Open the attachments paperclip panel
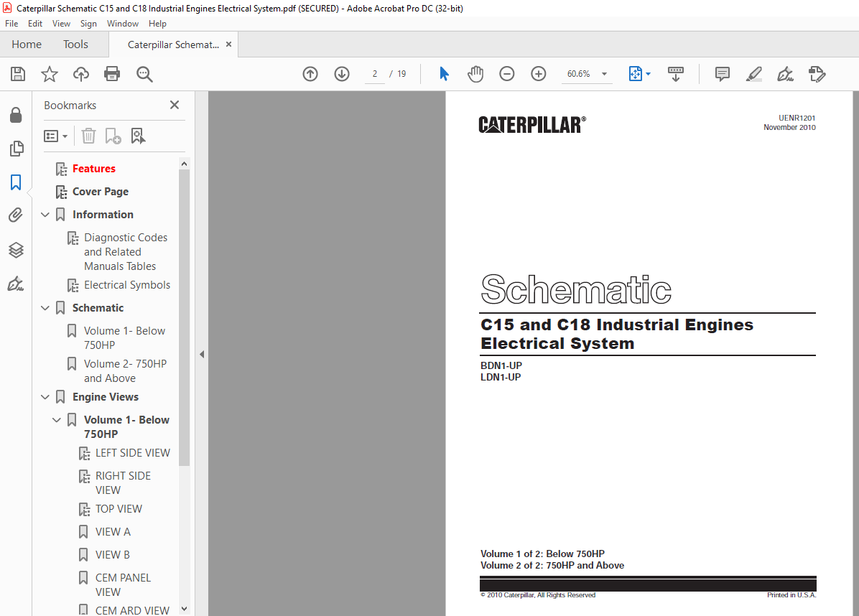This screenshot has width=859, height=616. tap(16, 215)
